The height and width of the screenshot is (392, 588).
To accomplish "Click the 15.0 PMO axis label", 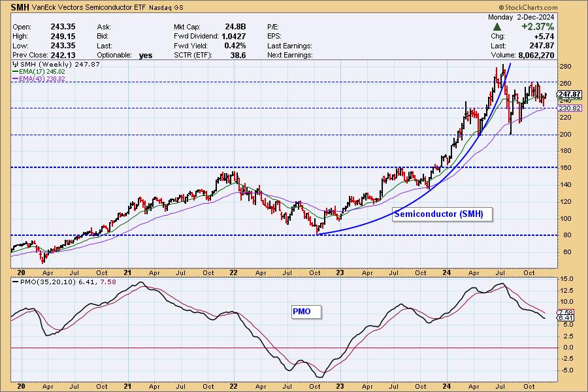I will (566, 279).
